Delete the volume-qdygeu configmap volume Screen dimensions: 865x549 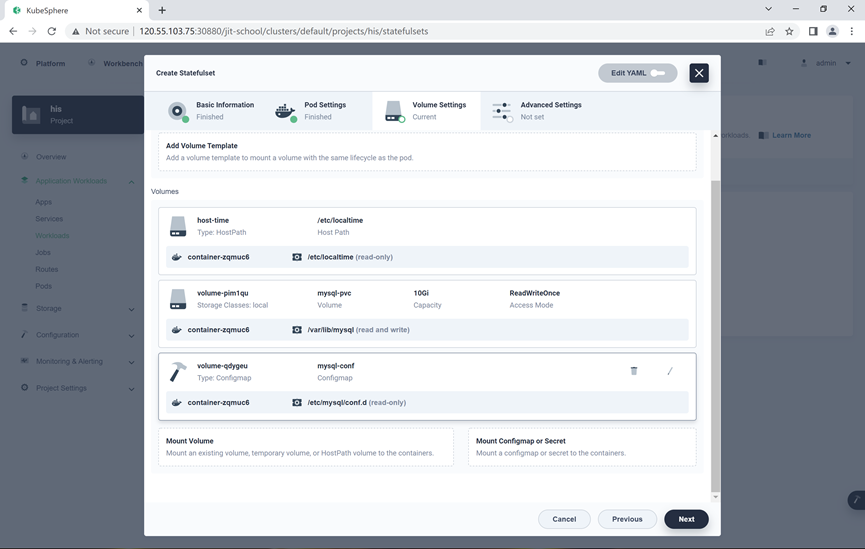tap(634, 371)
